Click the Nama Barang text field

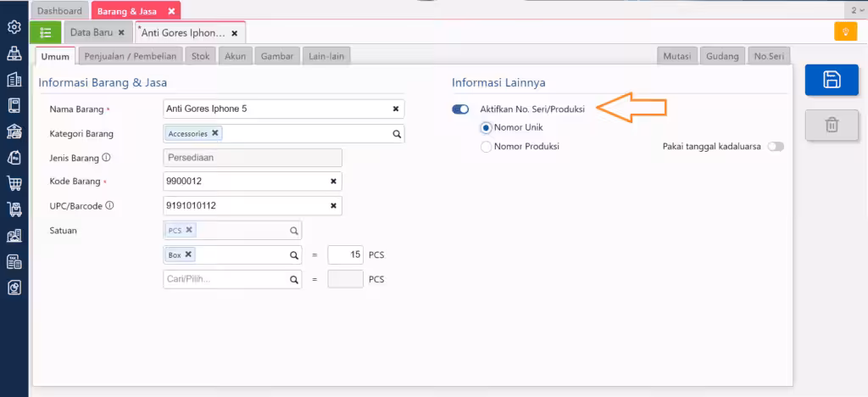284,109
